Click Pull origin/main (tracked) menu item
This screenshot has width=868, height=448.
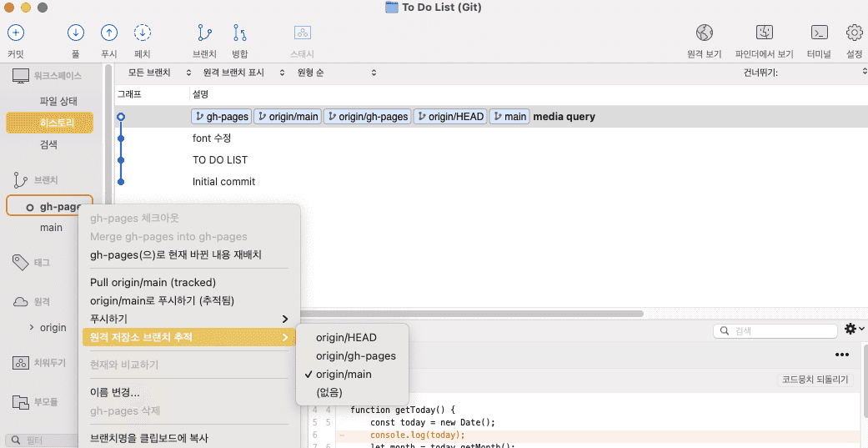[x=153, y=282]
